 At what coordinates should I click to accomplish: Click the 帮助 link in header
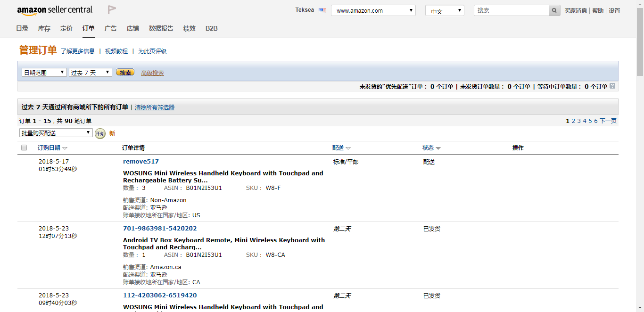tap(598, 11)
